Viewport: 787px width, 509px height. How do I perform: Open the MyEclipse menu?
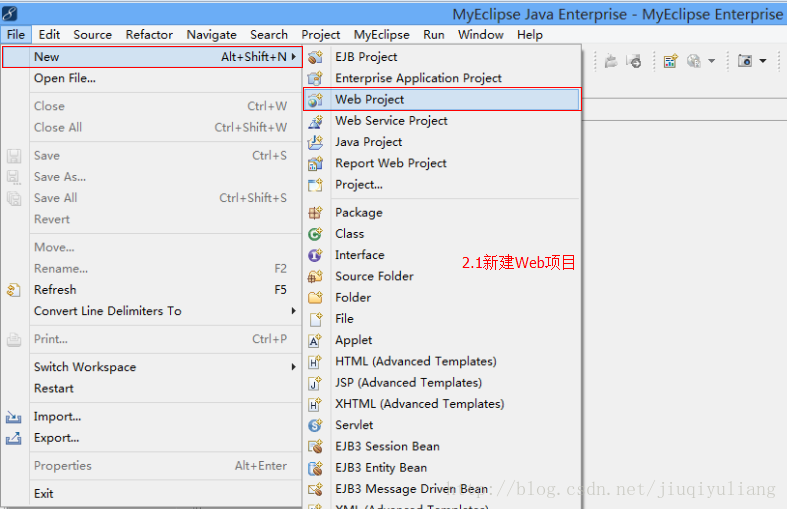pos(381,35)
